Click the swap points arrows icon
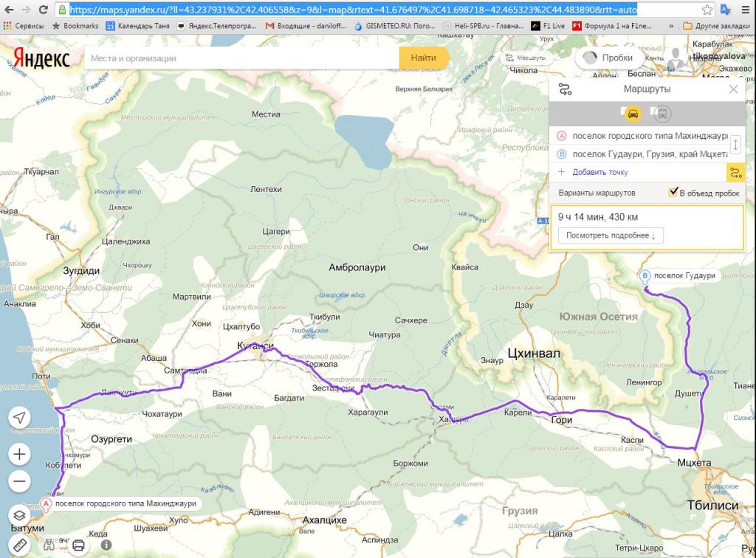Viewport: 756px width, 558px height. tap(735, 145)
